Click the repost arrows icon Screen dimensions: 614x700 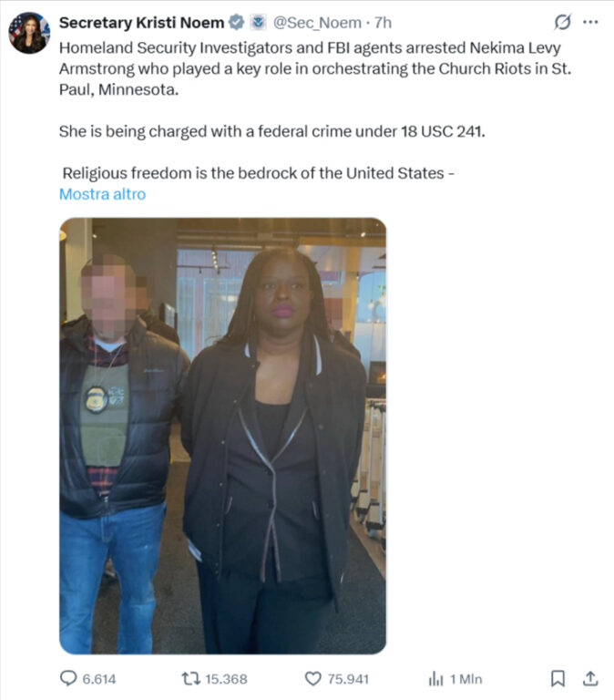click(x=191, y=678)
